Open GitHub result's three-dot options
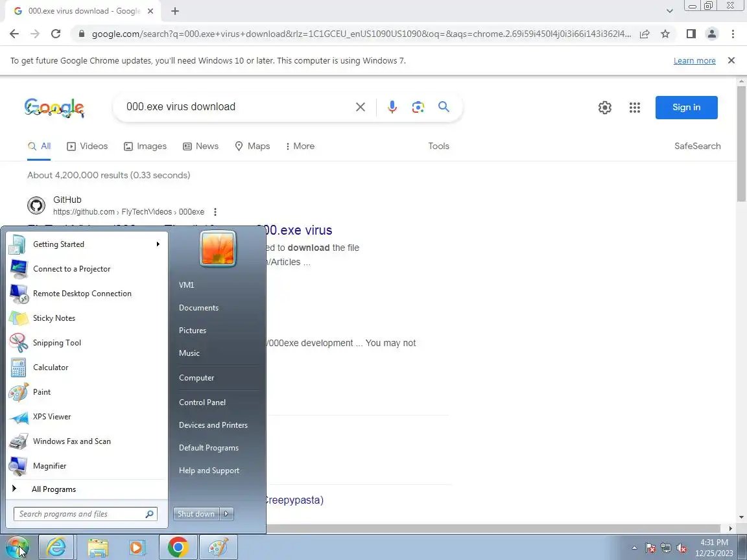This screenshot has width=747, height=560. (215, 212)
